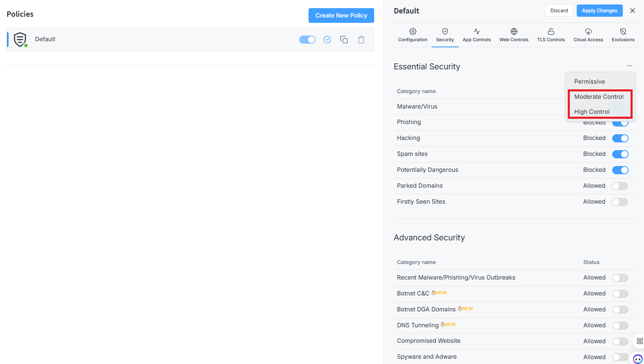This screenshot has width=644, height=364.
Task: Click Create New Policy button
Action: [341, 16]
